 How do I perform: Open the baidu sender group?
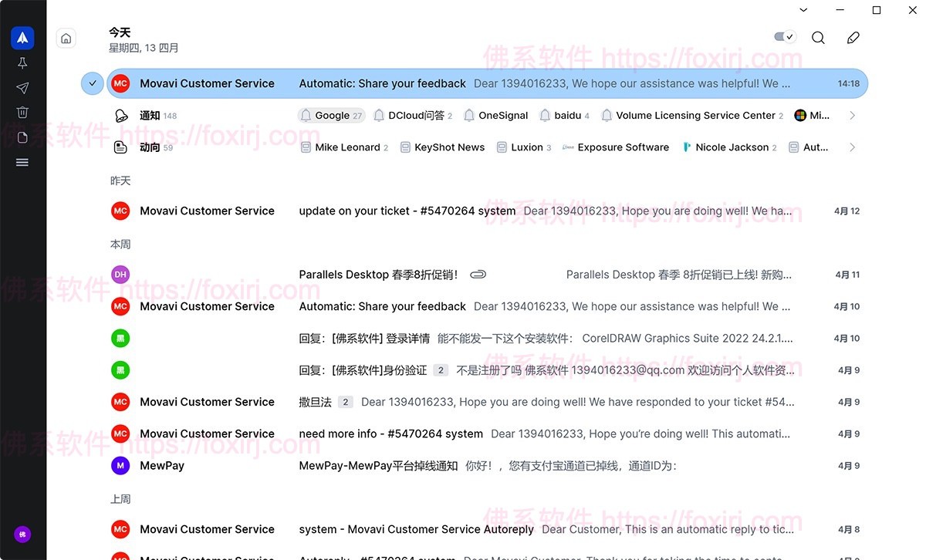pyautogui.click(x=564, y=115)
